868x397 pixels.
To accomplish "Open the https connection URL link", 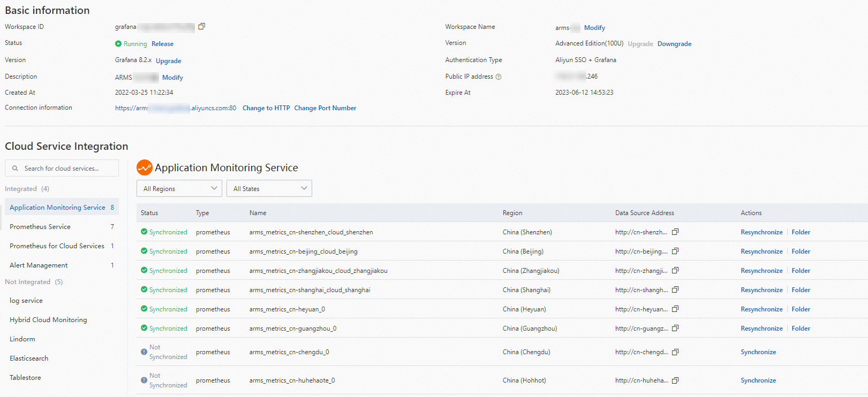I will 176,108.
